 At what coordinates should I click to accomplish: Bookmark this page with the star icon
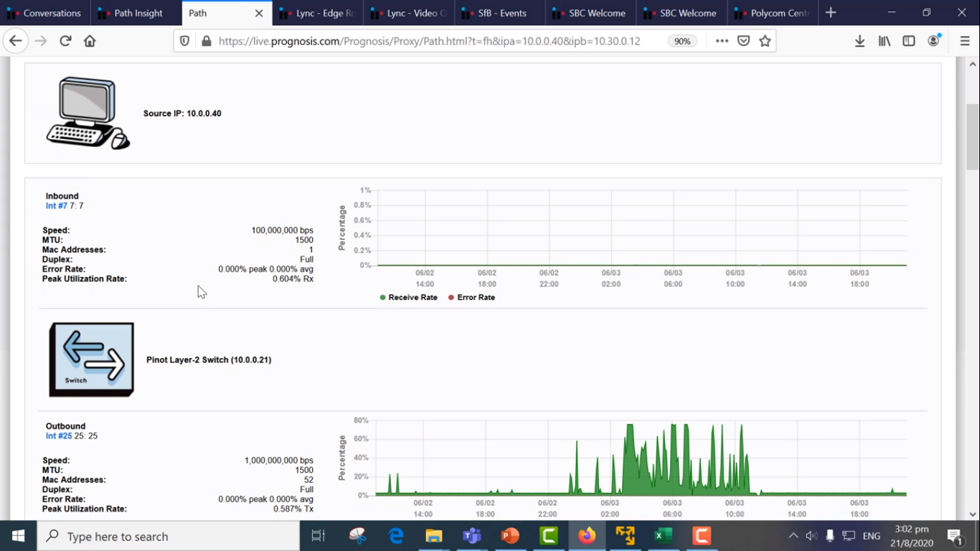765,41
